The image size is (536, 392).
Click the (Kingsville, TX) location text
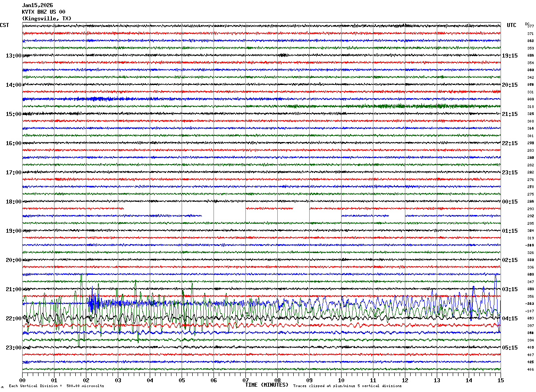(x=46, y=19)
